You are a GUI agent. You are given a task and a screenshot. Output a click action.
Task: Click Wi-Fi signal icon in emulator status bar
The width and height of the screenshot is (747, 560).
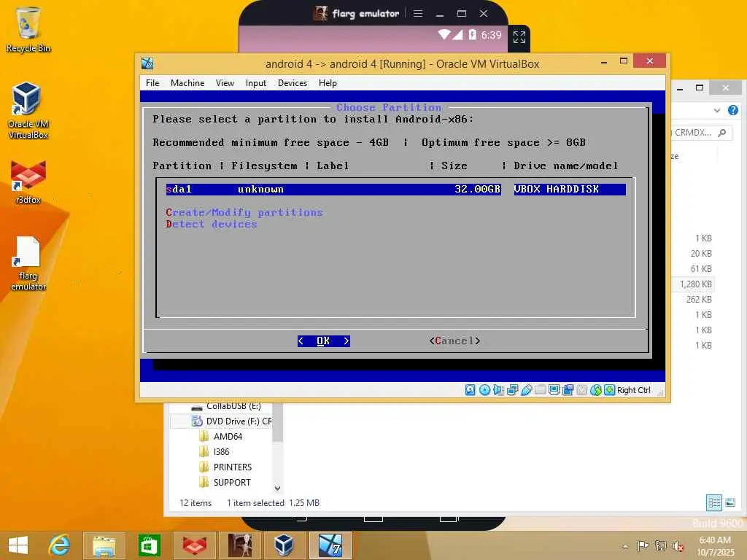[444, 34]
